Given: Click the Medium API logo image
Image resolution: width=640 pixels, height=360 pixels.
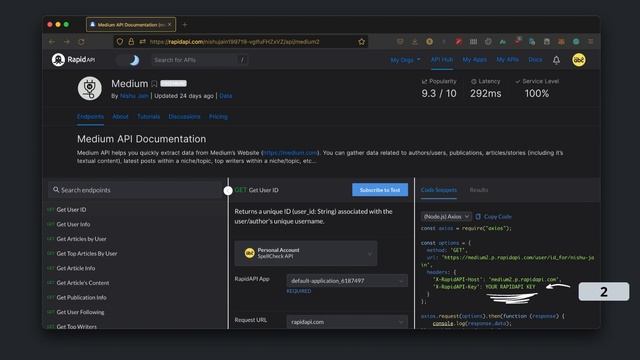Looking at the screenshot, I should pyautogui.click(x=90, y=88).
